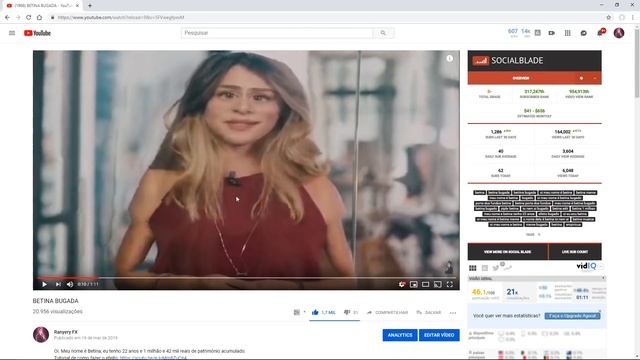Go to YouTube home via logo

pos(37,33)
